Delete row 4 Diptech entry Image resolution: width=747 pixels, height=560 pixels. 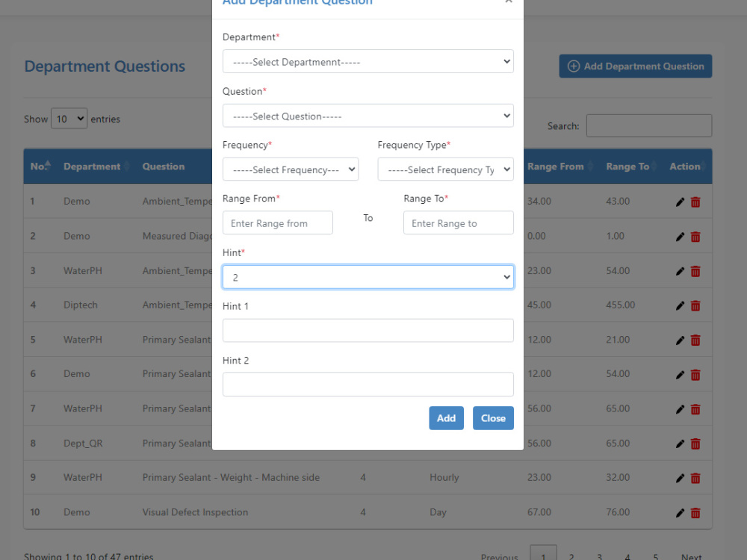click(x=695, y=305)
